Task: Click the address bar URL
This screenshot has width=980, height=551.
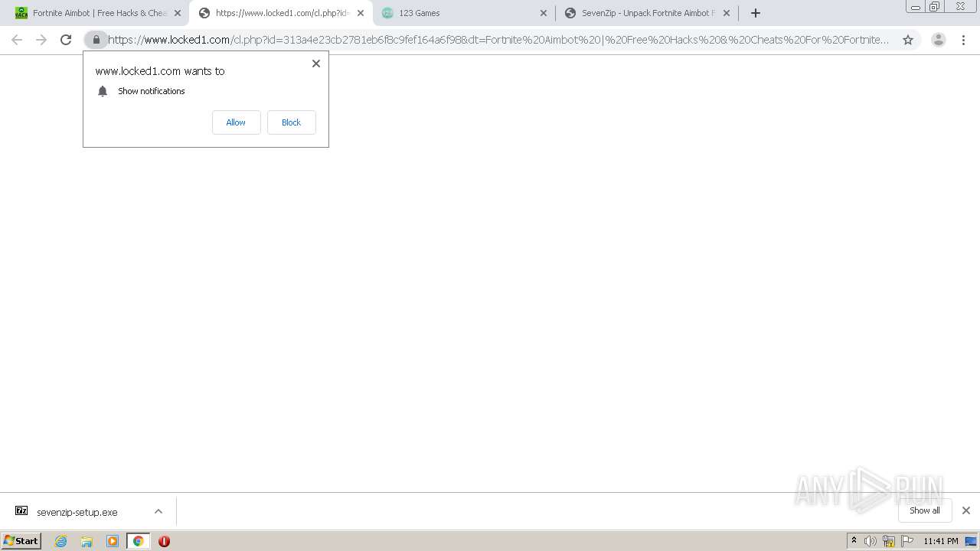Action: (x=498, y=40)
